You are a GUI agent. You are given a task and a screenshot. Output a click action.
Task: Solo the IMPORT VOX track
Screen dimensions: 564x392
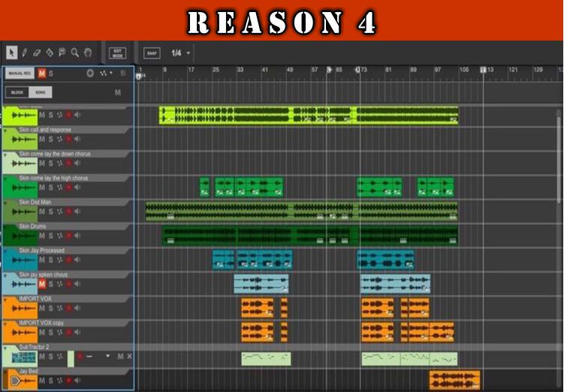click(x=51, y=308)
